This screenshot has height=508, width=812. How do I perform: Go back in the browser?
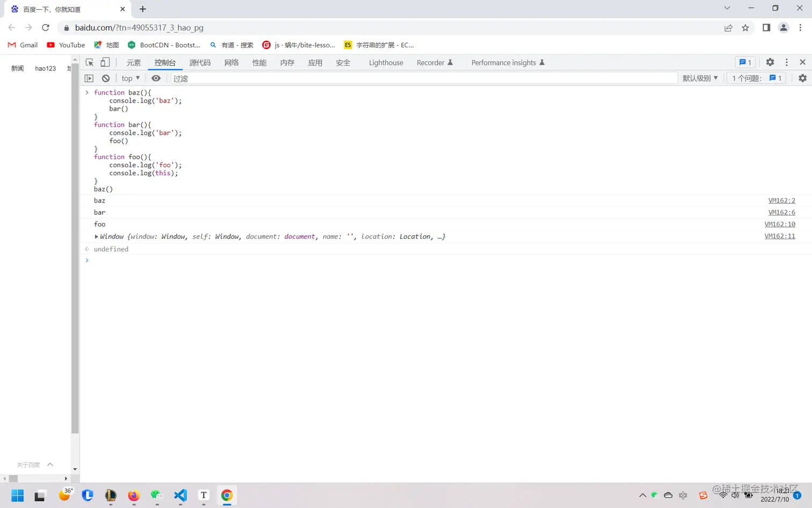point(12,27)
